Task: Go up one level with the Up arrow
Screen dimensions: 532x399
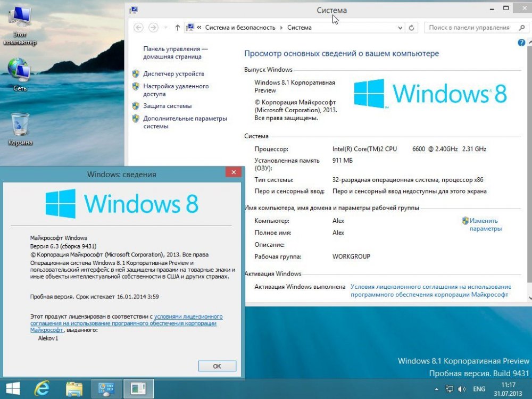Action: coord(178,28)
